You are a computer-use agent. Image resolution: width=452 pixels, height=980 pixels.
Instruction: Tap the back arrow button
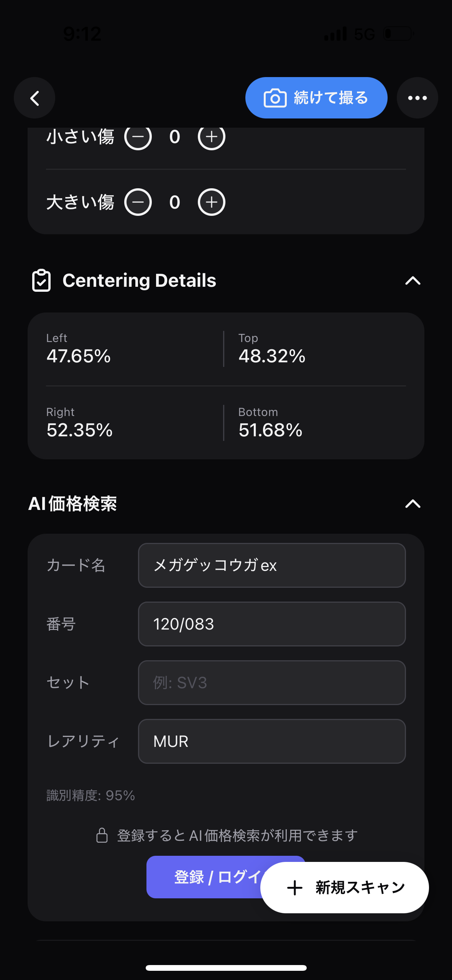35,98
